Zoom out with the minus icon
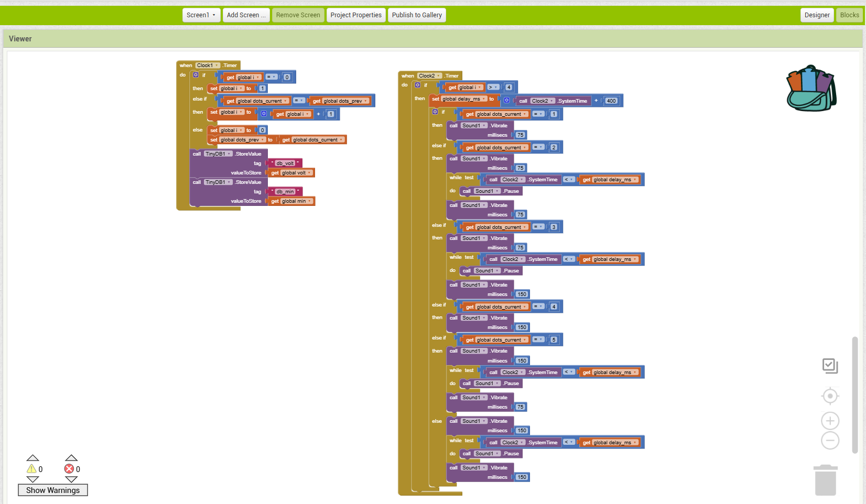 [830, 440]
